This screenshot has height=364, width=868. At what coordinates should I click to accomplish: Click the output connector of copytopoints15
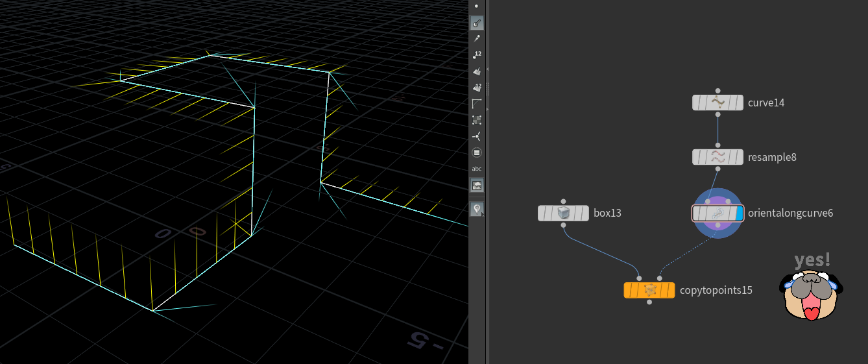point(649,302)
